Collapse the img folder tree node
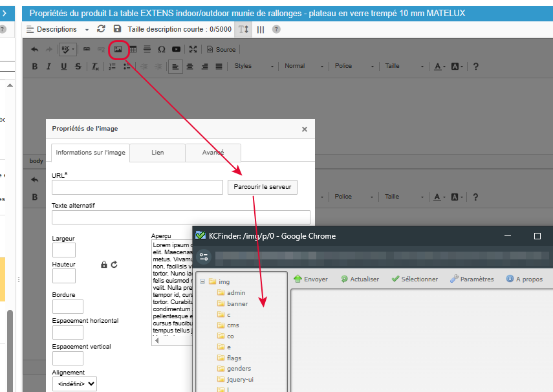553x392 pixels. tap(202, 281)
